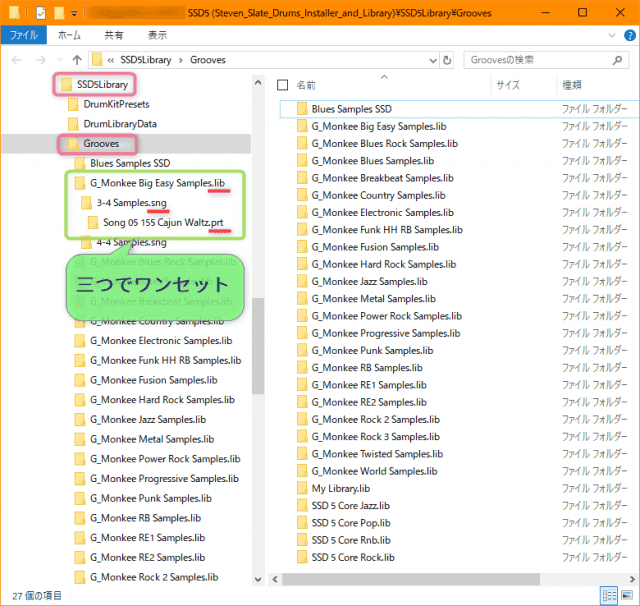The width and height of the screenshot is (640, 606).
Task: Select G_Monkee RE1 Samples.lib in file list
Action: (369, 385)
